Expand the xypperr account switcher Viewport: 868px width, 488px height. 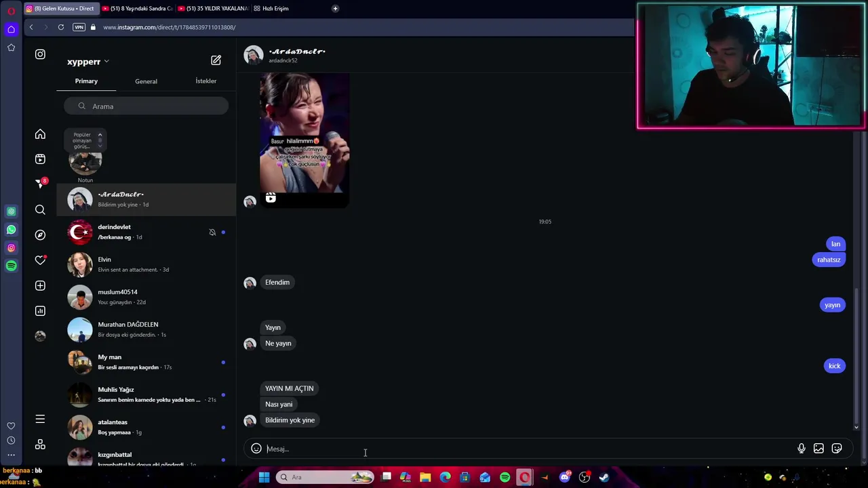click(88, 62)
